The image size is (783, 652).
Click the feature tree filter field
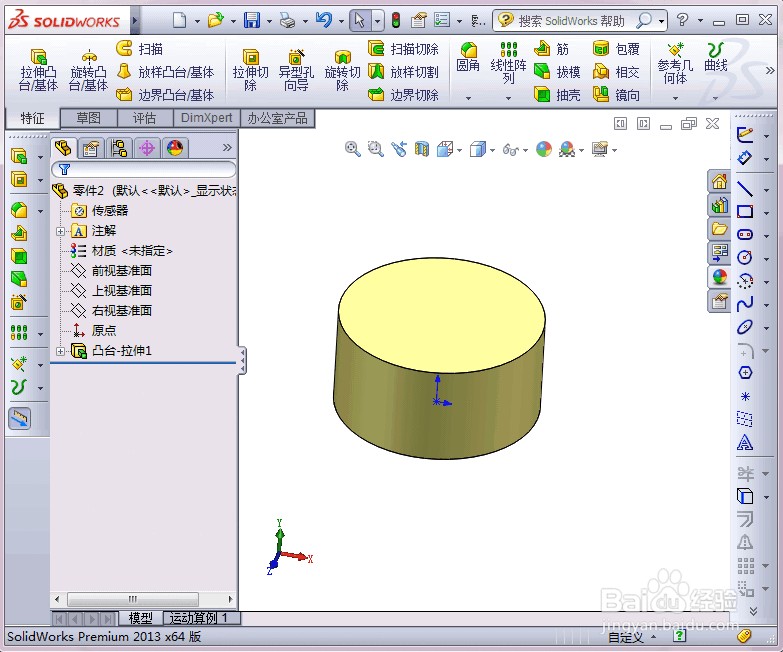(x=144, y=169)
